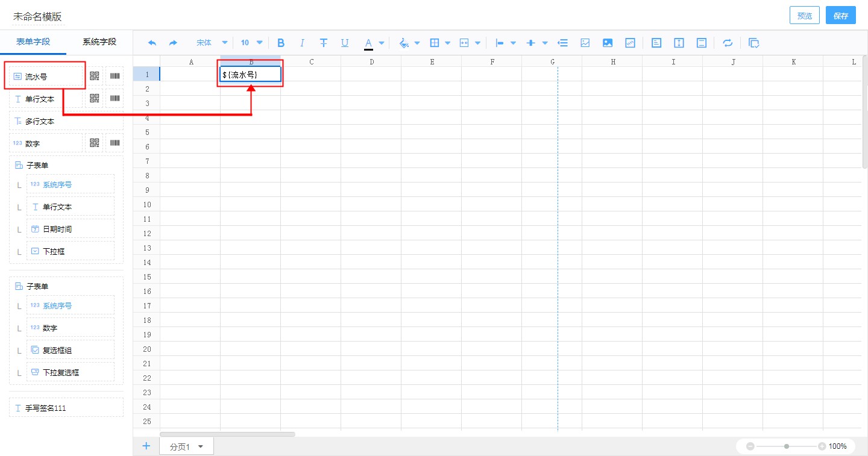Apply strikethrough formatting
This screenshot has width=868, height=456.
coord(324,43)
